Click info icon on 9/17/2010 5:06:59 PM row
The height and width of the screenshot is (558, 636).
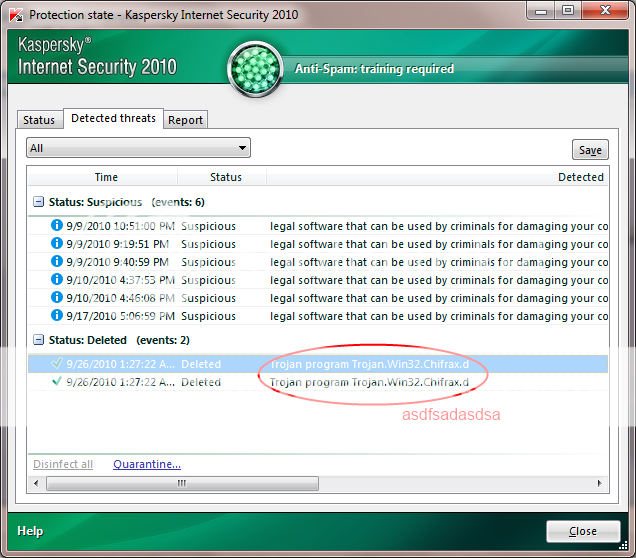(x=57, y=315)
